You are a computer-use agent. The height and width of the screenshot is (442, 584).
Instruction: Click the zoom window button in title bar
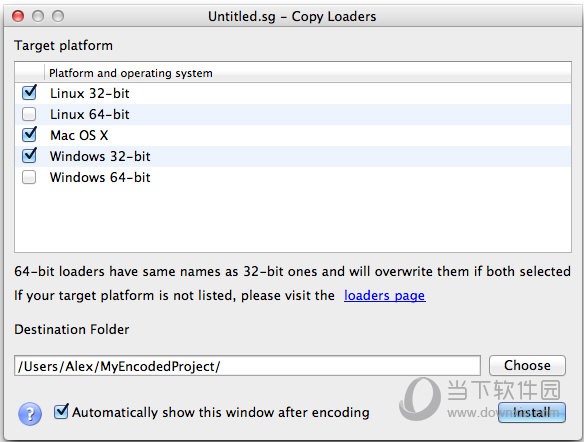(x=58, y=16)
